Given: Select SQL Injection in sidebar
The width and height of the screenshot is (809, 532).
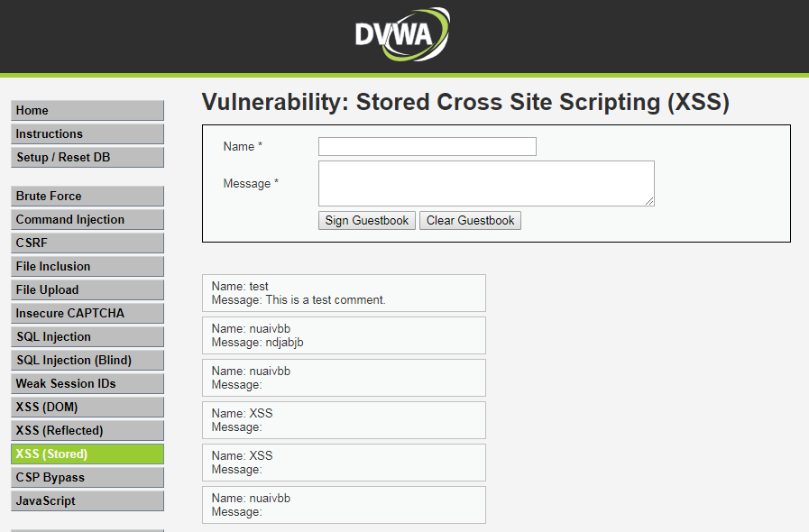Looking at the screenshot, I should tap(87, 337).
